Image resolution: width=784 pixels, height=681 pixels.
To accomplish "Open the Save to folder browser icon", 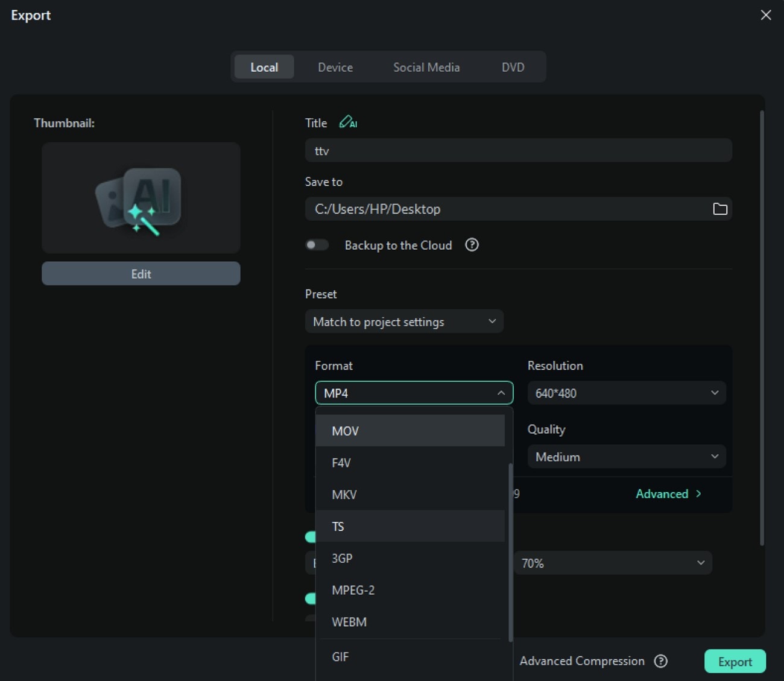I will (x=720, y=209).
